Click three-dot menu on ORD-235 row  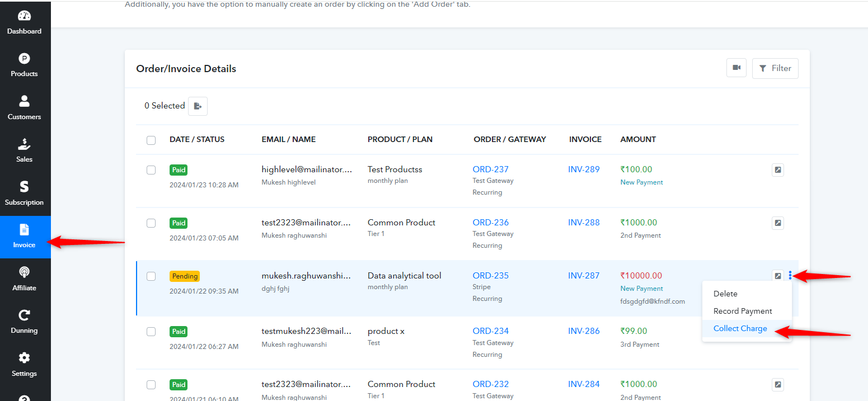(790, 275)
